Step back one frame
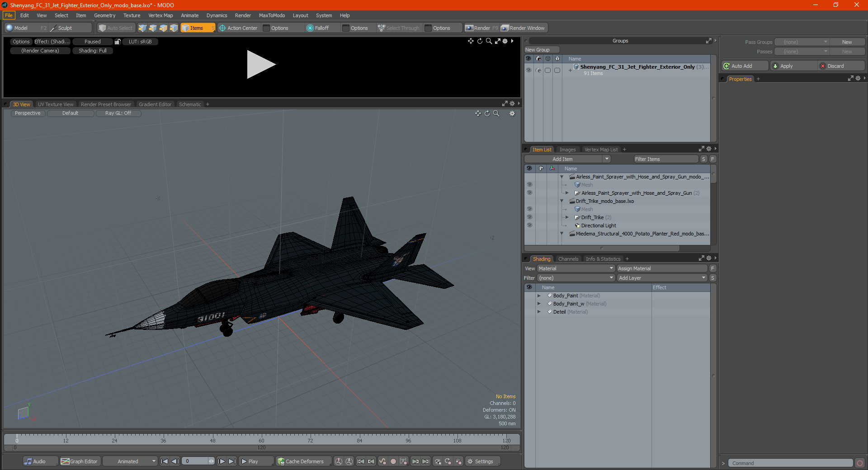868x470 pixels. coord(175,461)
